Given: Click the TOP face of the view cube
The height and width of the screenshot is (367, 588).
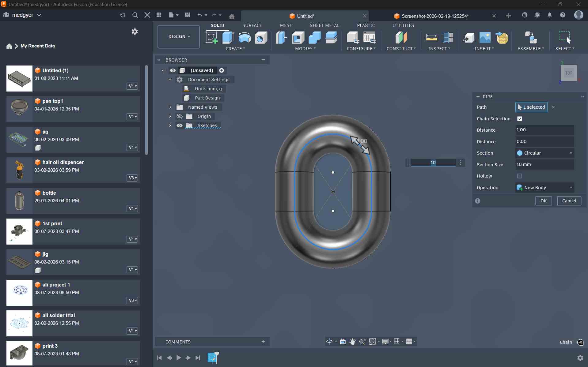Looking at the screenshot, I should [x=569, y=73].
